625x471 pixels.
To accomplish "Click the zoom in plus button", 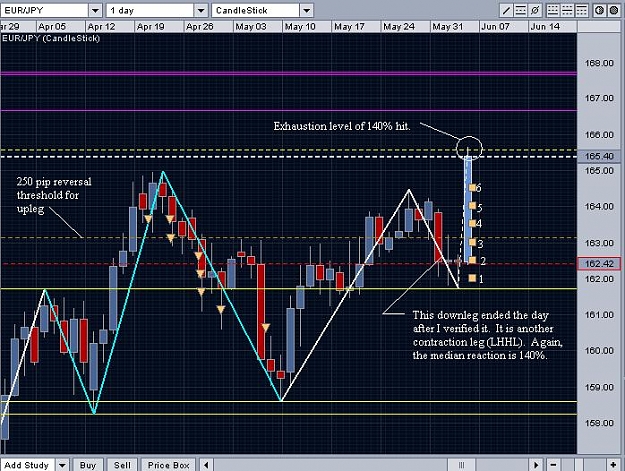I will (613, 465).
